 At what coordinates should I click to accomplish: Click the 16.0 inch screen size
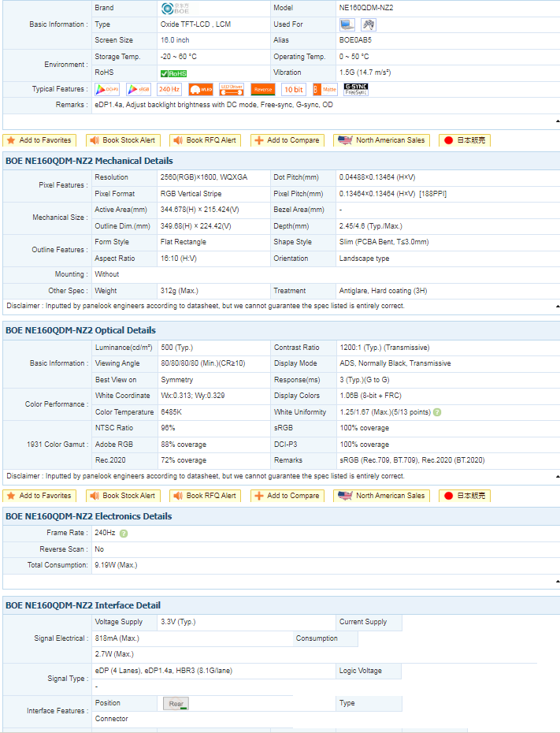point(175,40)
